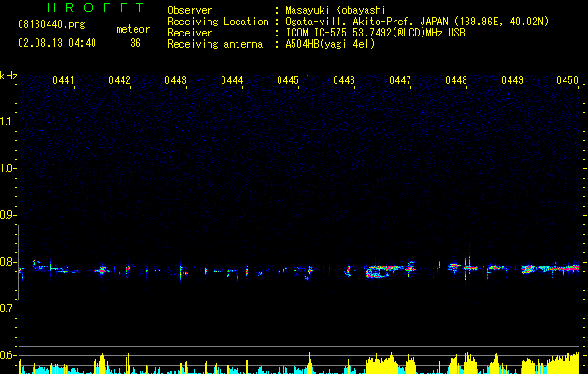Click the 0450 time marker
The height and width of the screenshot is (374, 588).
pos(567,80)
